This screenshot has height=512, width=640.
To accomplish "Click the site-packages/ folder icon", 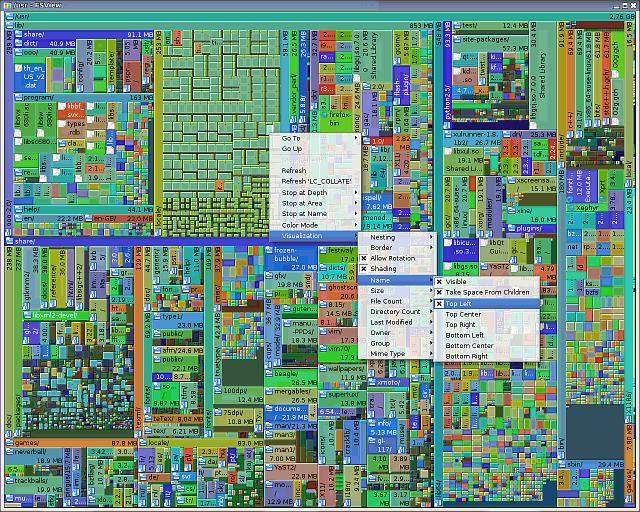I will click(x=457, y=40).
